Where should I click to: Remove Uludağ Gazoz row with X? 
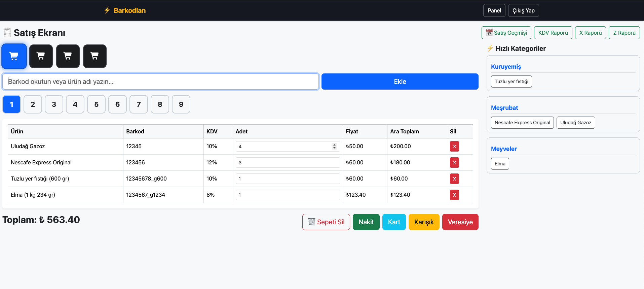454,147
